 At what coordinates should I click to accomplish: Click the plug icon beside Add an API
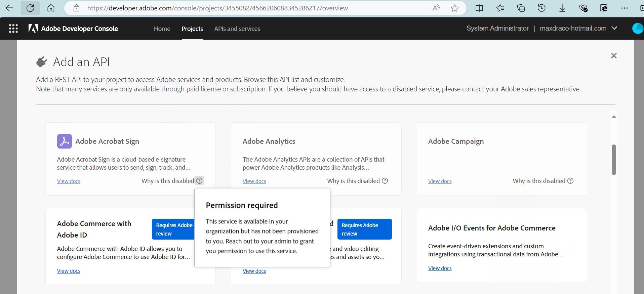point(42,62)
